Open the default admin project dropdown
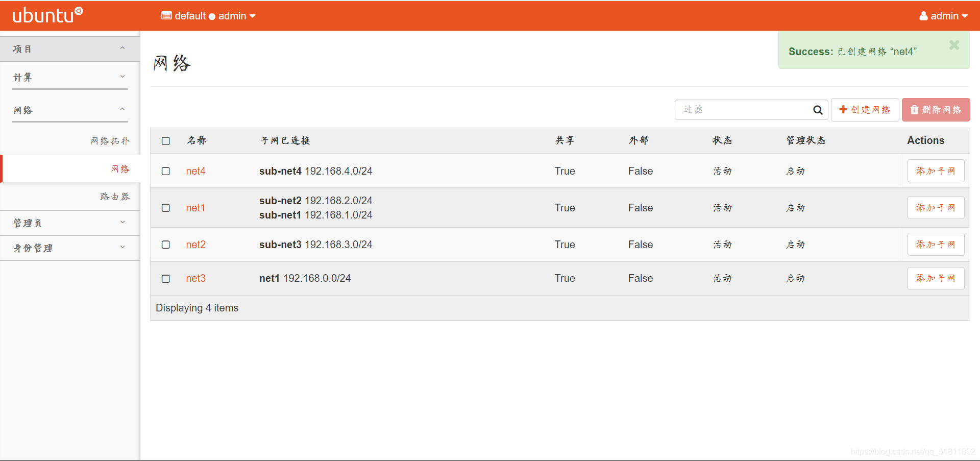Viewport: 980px width, 461px height. click(x=208, y=16)
